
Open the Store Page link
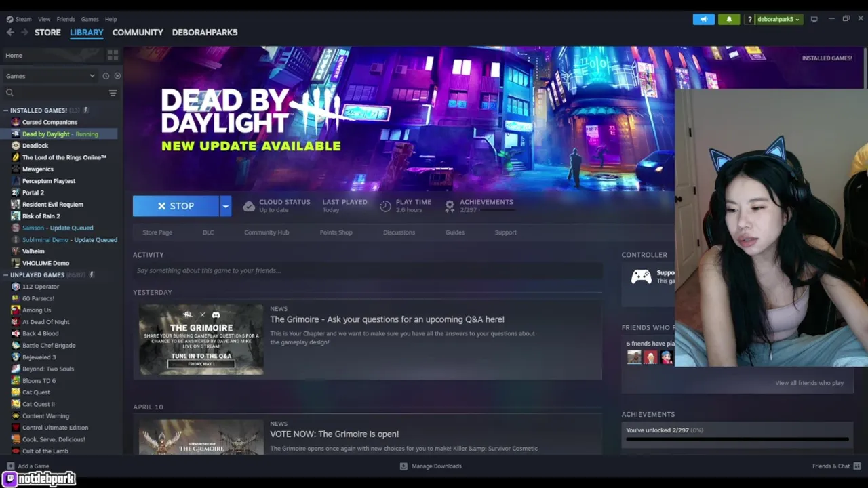click(157, 232)
